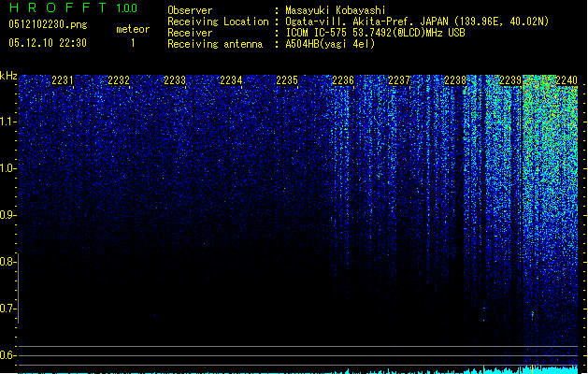
Task: Click the 2233 time marker
Action: (175, 80)
